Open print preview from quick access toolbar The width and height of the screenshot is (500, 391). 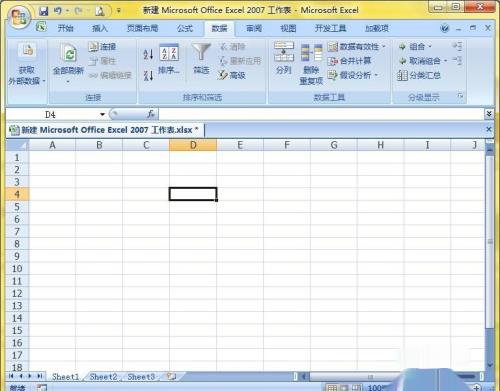pos(100,12)
